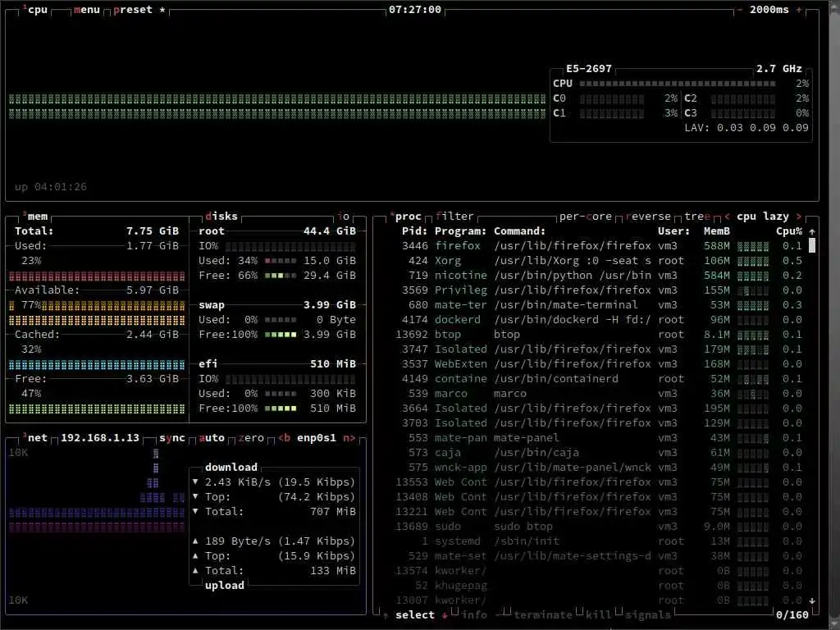The width and height of the screenshot is (840, 630).
Task: Select sudo btop process row 13689
Action: 591,527
